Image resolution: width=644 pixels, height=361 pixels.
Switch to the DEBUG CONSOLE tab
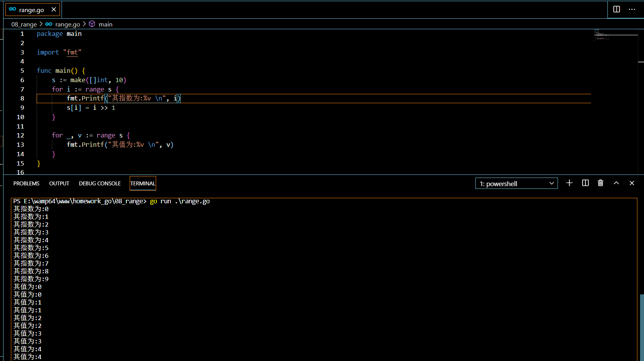100,183
